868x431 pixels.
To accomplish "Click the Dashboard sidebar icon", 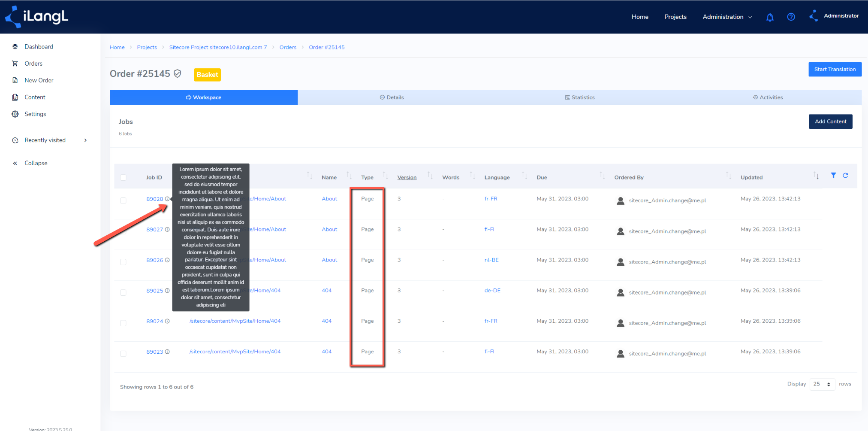I will (15, 46).
